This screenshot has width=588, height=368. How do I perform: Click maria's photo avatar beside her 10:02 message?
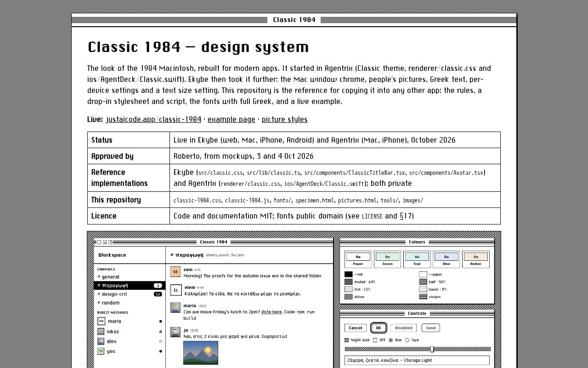[175, 308]
